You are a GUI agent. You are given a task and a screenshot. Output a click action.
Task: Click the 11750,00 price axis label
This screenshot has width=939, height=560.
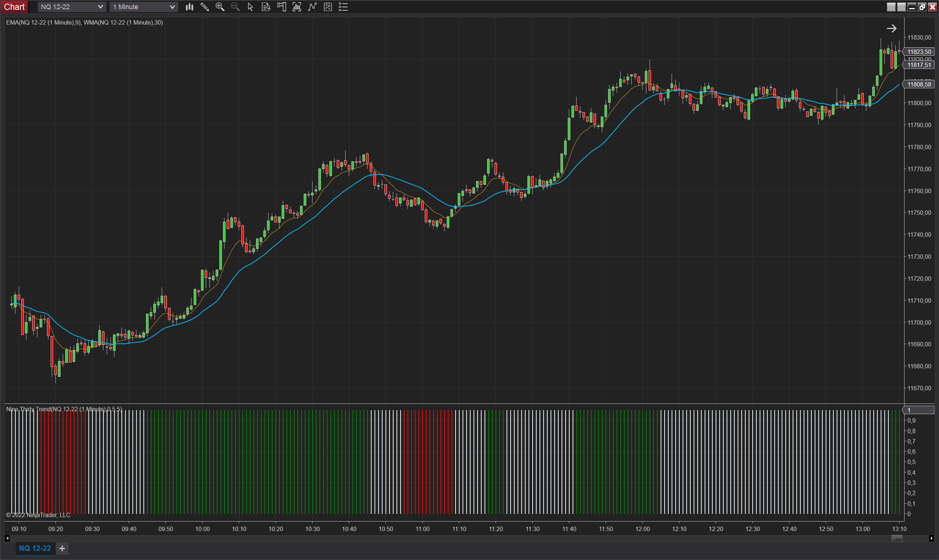(x=919, y=213)
